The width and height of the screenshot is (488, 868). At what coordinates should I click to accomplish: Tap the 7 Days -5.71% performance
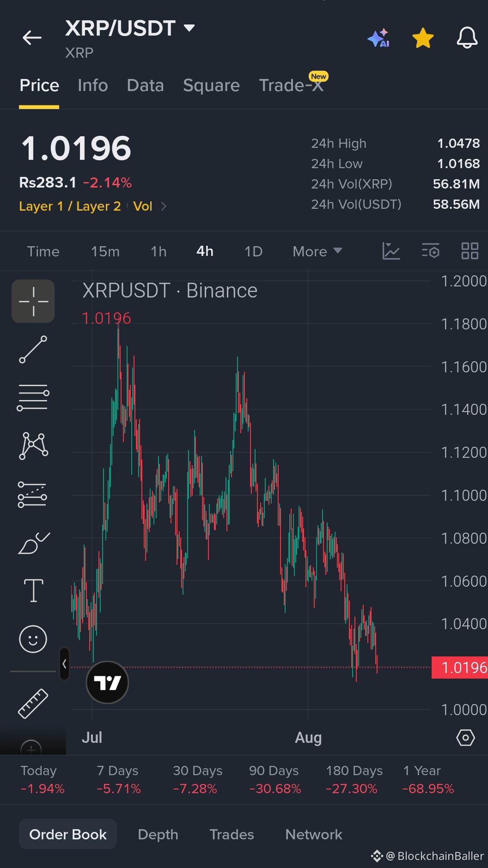click(x=118, y=779)
